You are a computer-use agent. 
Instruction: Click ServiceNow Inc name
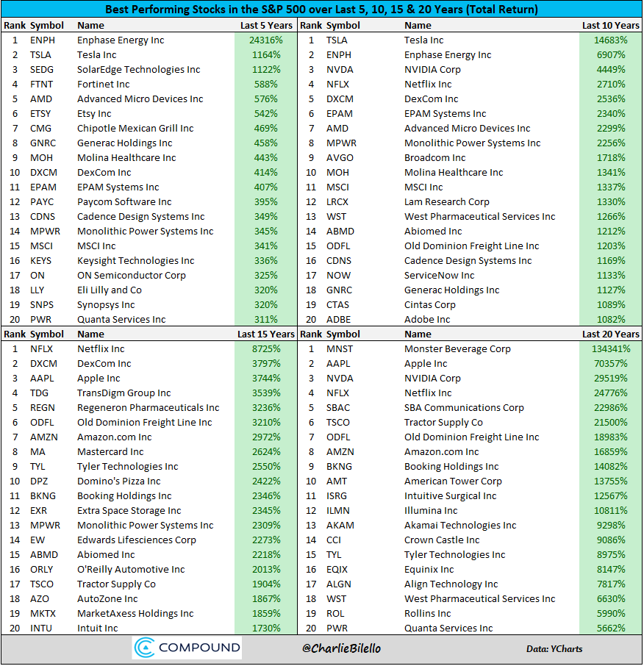[x=439, y=276]
